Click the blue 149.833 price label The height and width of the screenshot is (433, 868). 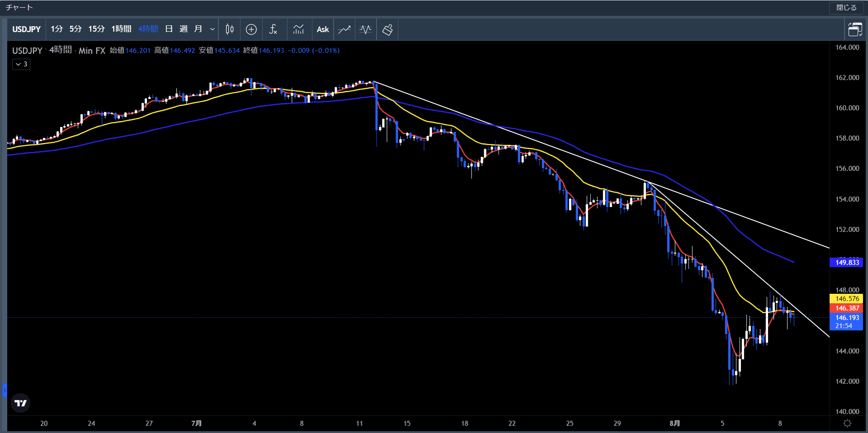pos(847,262)
